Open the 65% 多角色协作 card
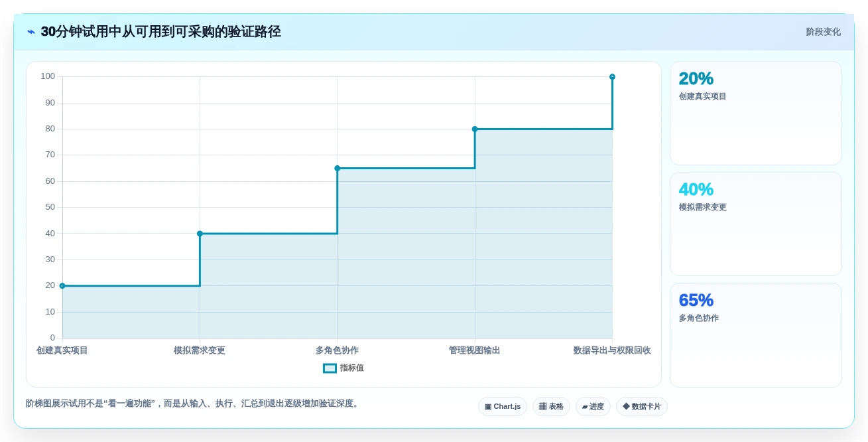 click(756, 335)
